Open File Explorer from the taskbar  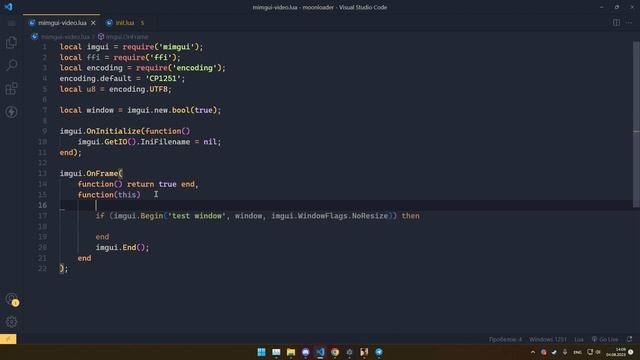coord(291,352)
